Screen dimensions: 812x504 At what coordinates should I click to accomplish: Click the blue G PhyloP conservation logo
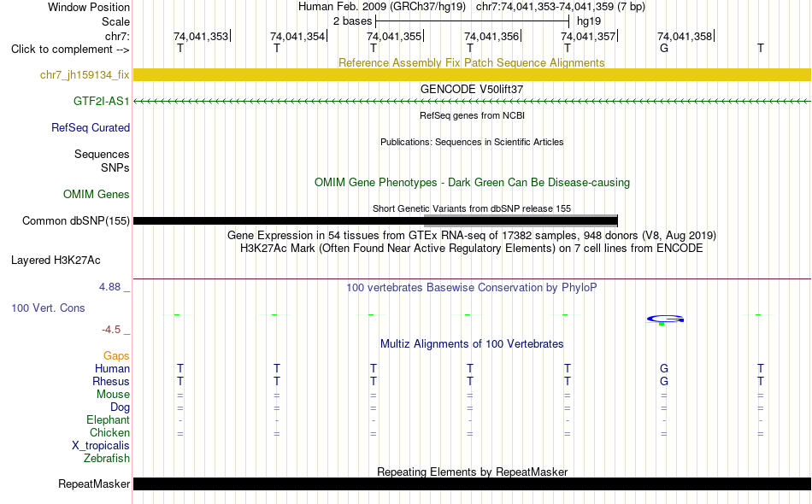[x=665, y=319]
